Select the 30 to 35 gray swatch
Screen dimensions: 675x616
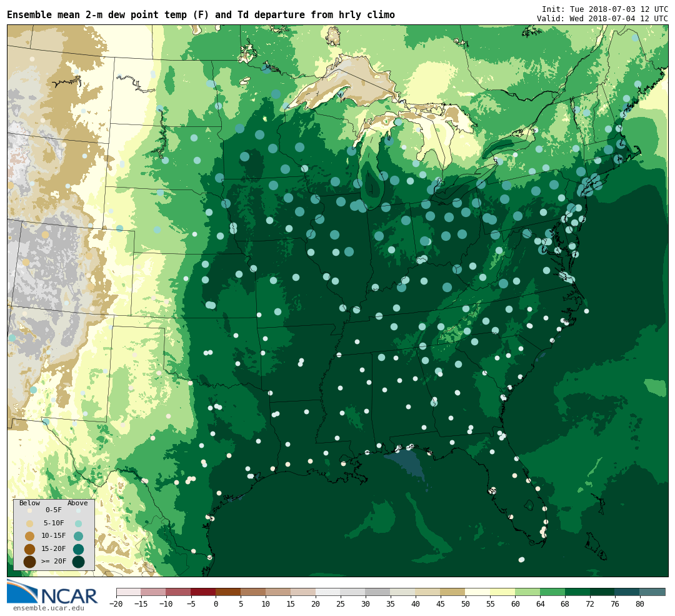[x=377, y=592]
